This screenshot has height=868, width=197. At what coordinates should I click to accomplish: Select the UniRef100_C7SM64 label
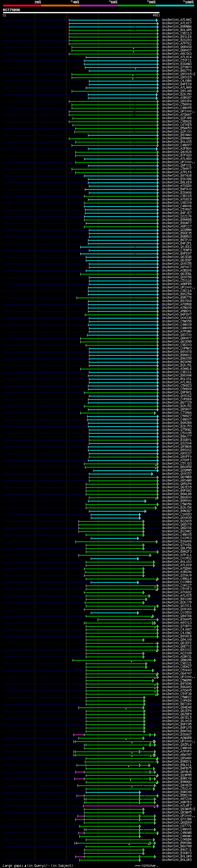tap(177, 413)
